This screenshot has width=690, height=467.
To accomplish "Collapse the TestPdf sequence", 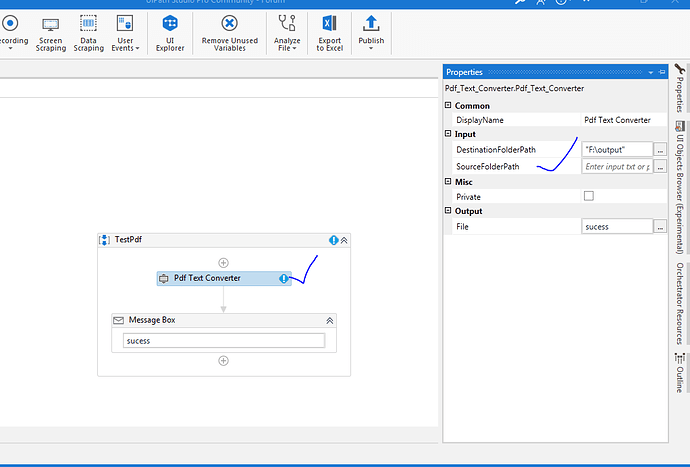I will click(x=344, y=240).
